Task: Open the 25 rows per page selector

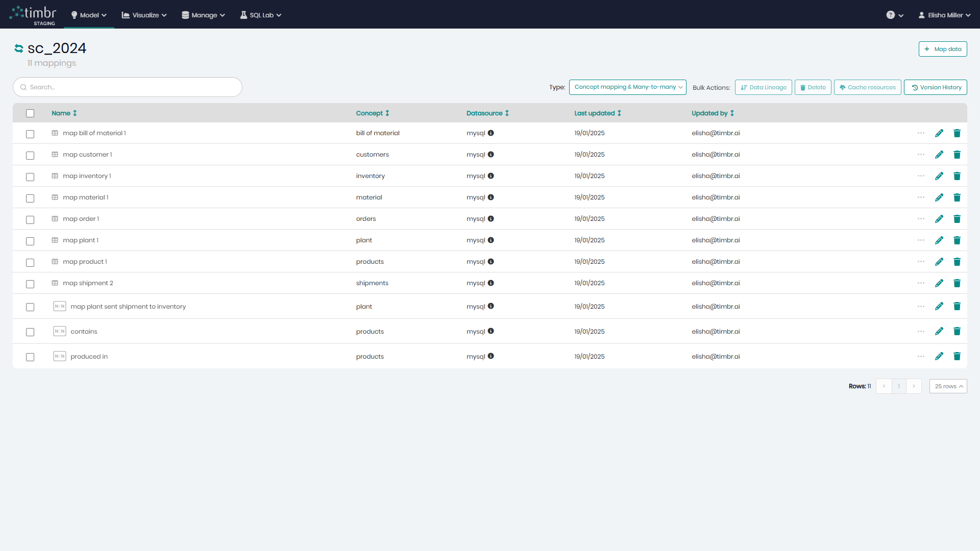Action: click(x=948, y=386)
